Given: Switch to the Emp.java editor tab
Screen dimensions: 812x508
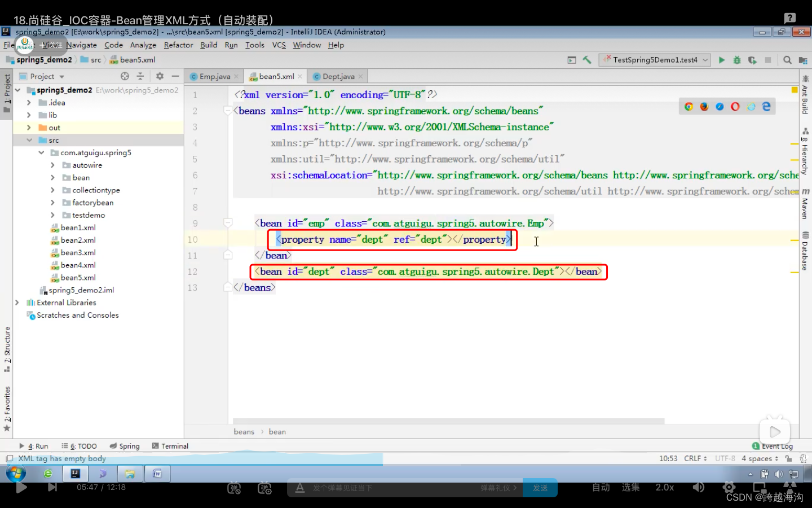Looking at the screenshot, I should tap(214, 76).
